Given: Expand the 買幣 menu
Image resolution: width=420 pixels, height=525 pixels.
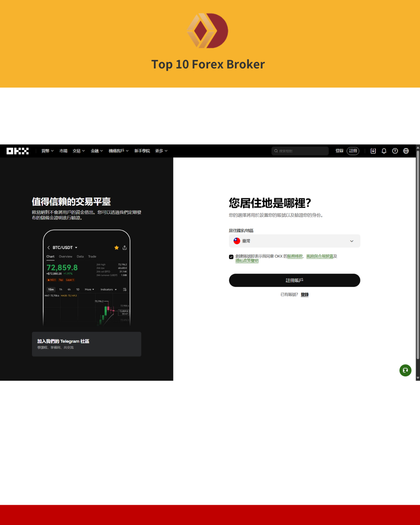Looking at the screenshot, I should point(47,151).
